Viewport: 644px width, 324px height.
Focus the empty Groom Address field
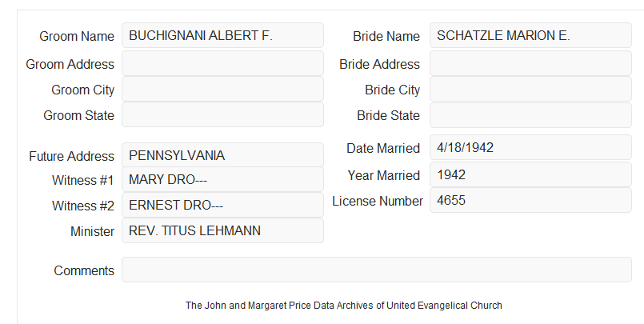coord(222,63)
